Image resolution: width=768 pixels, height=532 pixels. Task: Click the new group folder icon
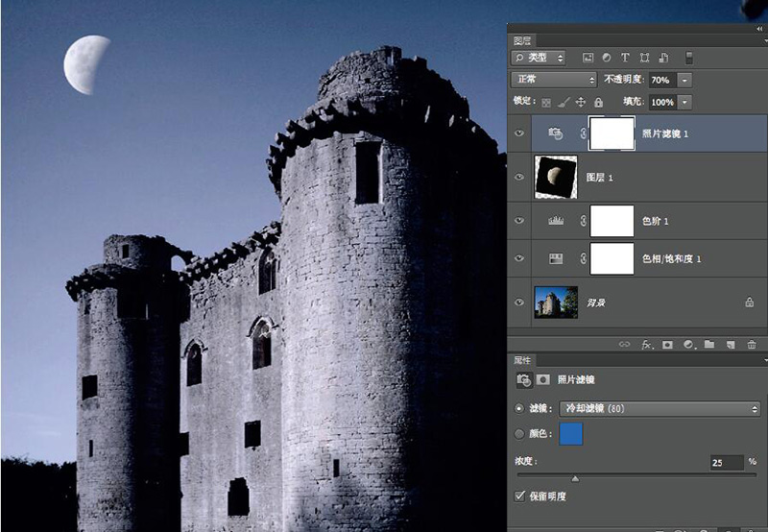(709, 344)
